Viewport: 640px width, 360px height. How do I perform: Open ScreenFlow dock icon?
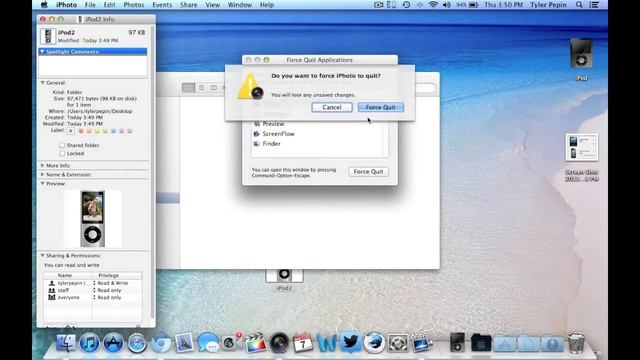[422, 342]
